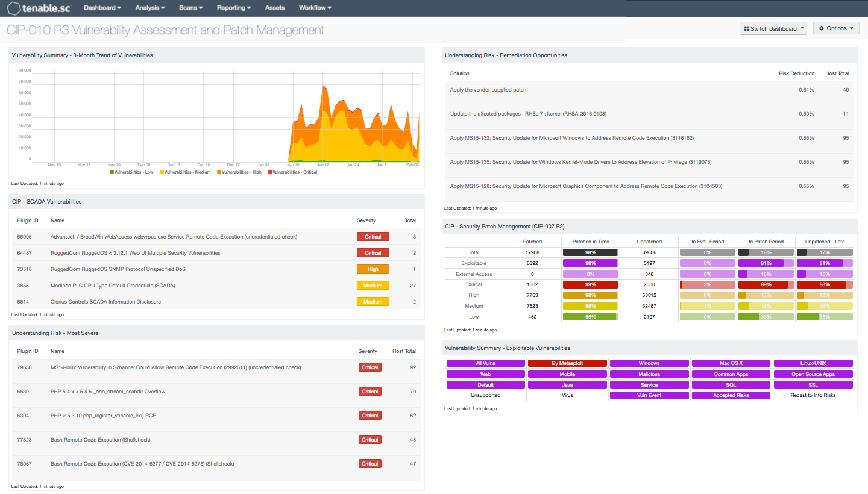Toggle the Vulnerabilities - Medium legend entry
Screen dimensions: 868x494
click(186, 172)
